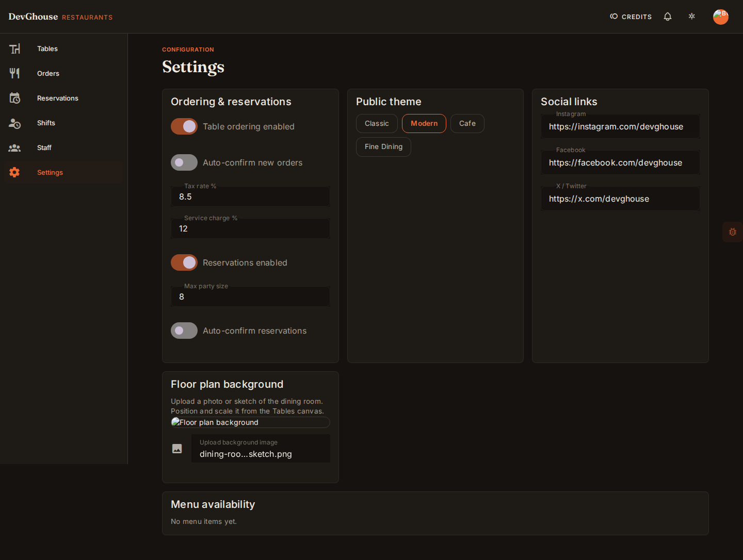The height and width of the screenshot is (560, 743).
Task: Click the 'Social links' heading
Action: coord(569,102)
